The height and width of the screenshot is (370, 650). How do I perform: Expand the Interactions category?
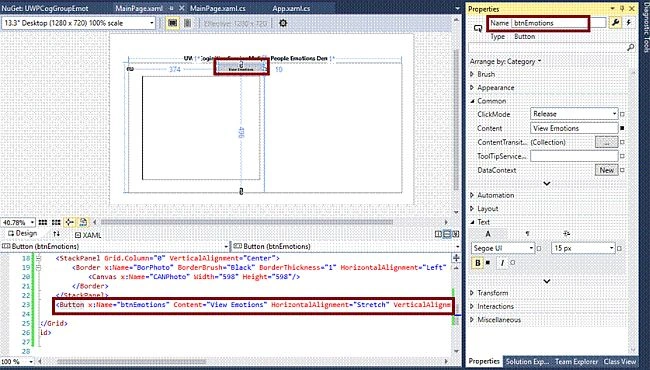point(472,307)
